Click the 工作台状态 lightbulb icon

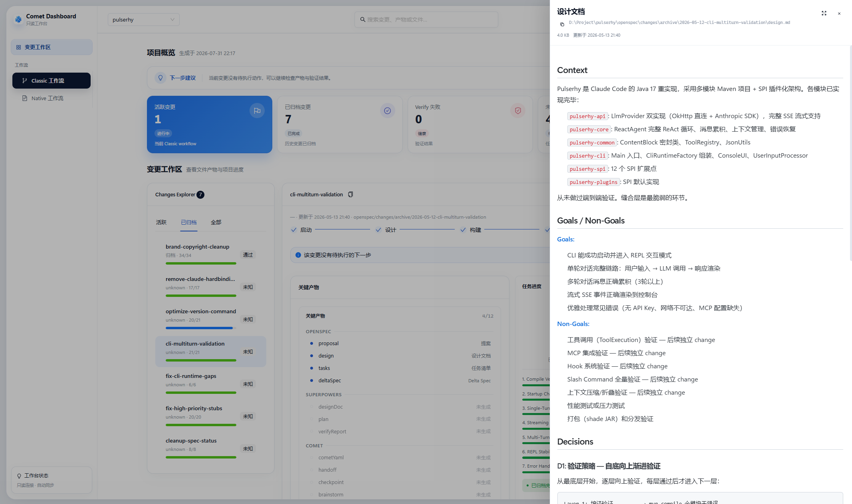coord(19,476)
